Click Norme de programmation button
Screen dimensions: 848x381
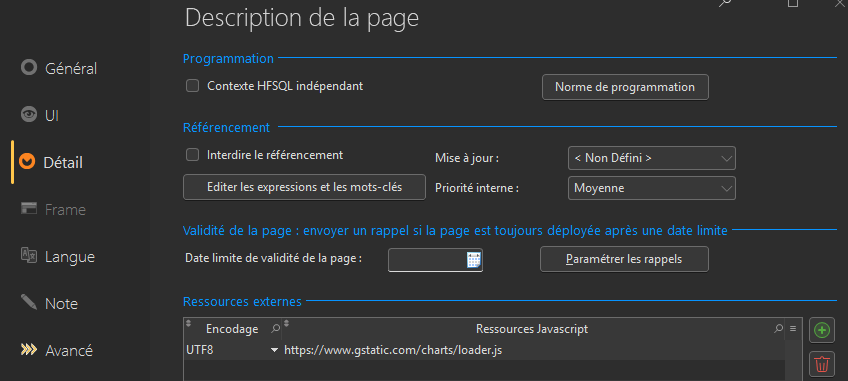pyautogui.click(x=625, y=87)
